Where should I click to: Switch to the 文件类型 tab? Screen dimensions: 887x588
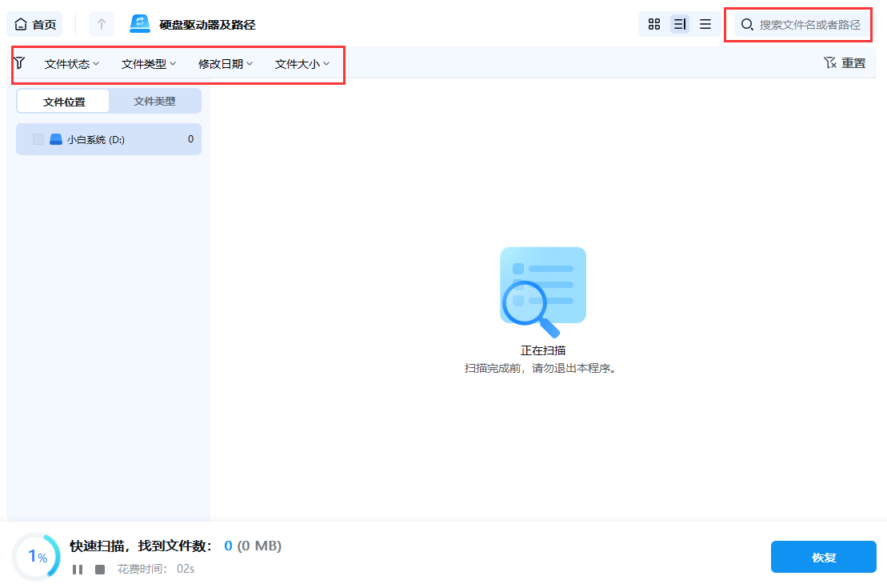coord(154,101)
